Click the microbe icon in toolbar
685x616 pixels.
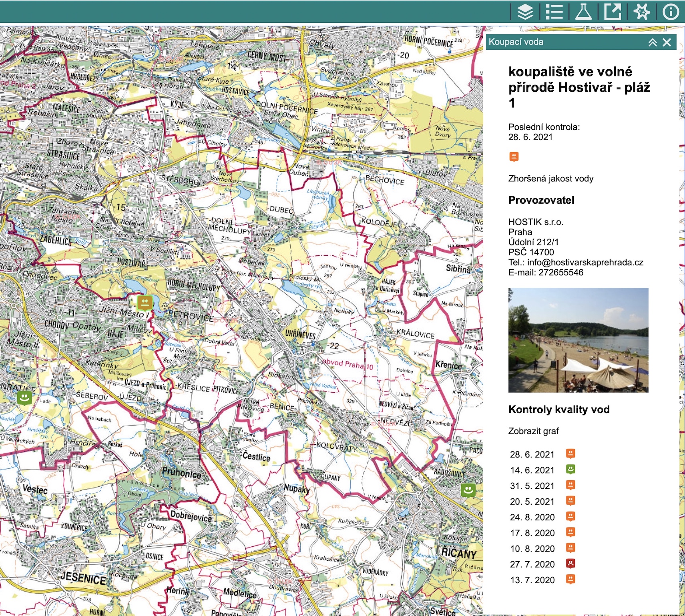(642, 12)
